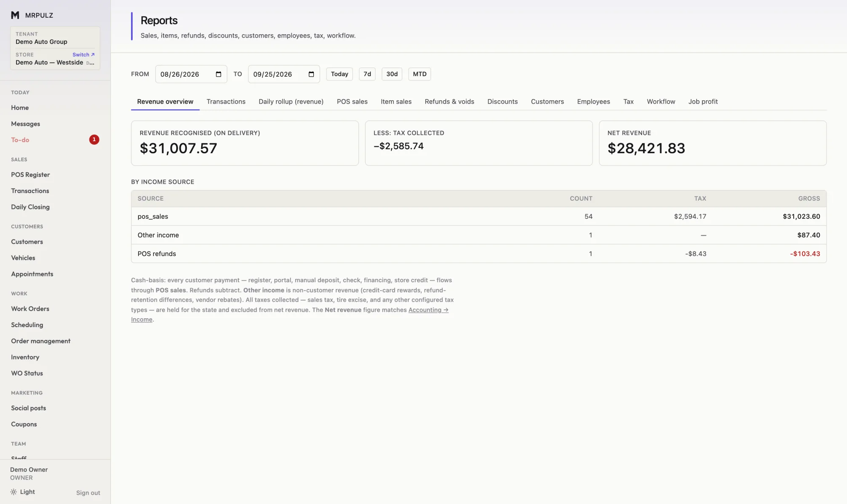The width and height of the screenshot is (847, 504).
Task: Open the Daily rollup (revenue) tab
Action: pyautogui.click(x=291, y=102)
